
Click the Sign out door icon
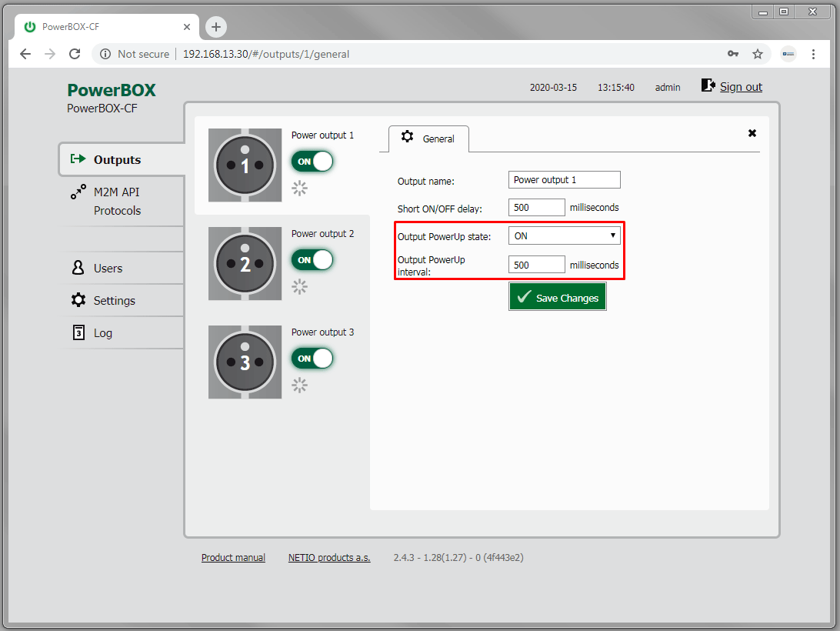coord(708,85)
